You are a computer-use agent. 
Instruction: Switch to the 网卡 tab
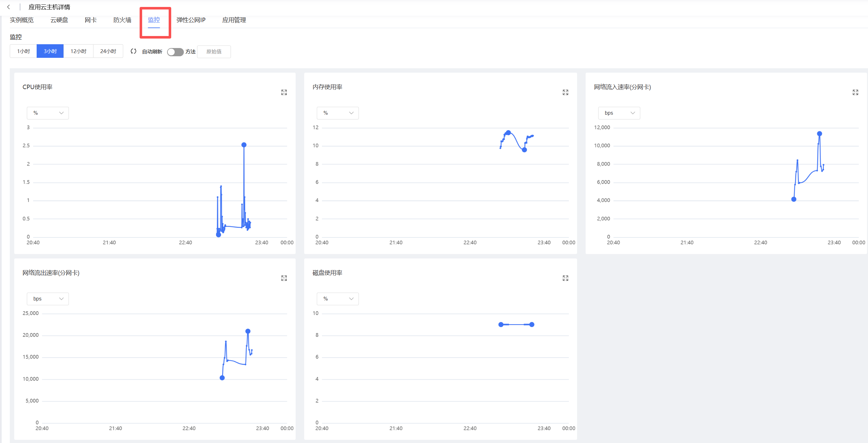[x=91, y=20]
